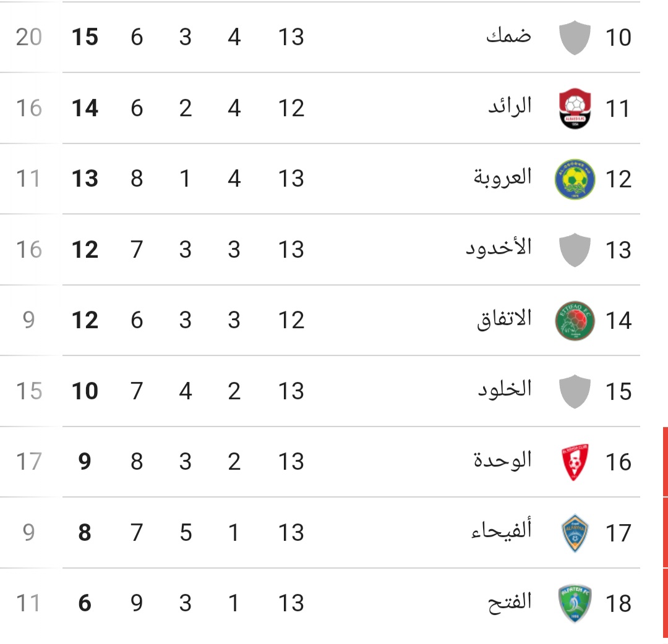
Task: Tap the red relegation marker beside rank 16
Action: tap(665, 462)
